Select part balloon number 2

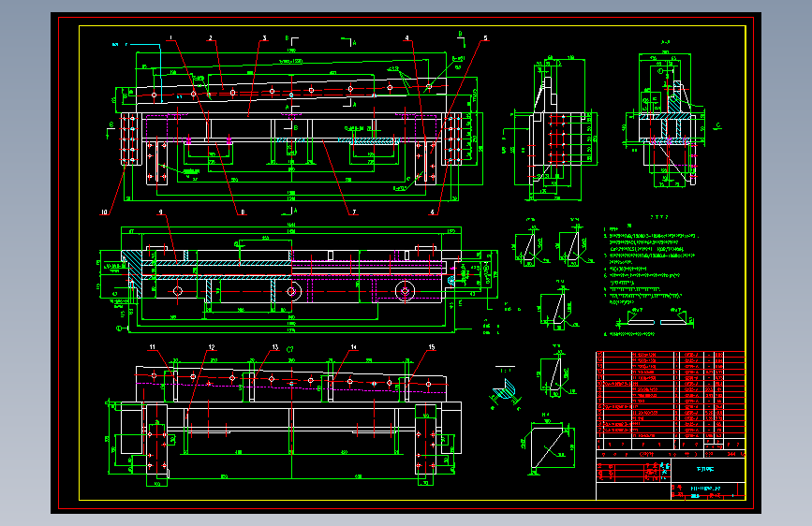(x=210, y=37)
